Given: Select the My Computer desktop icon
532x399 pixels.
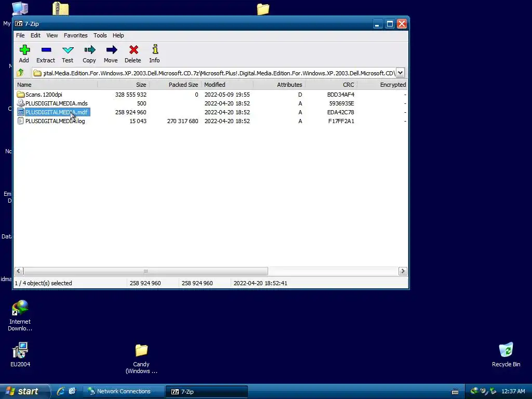Looking at the screenshot, I should 20,8.
